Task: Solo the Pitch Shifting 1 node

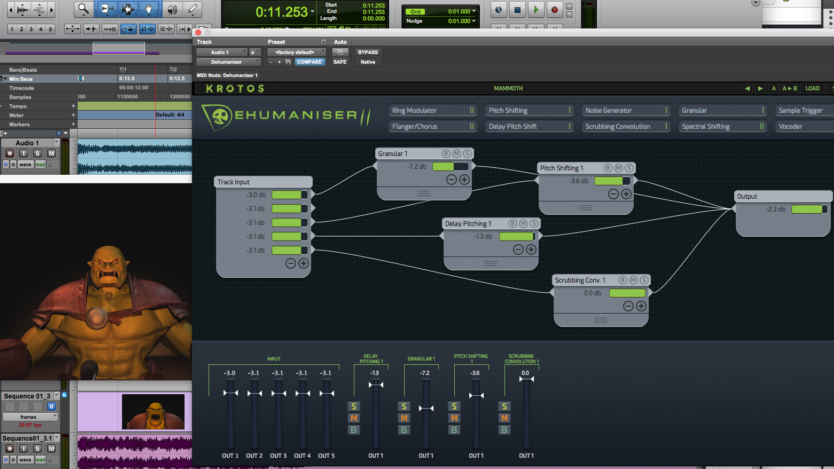Action: [629, 168]
